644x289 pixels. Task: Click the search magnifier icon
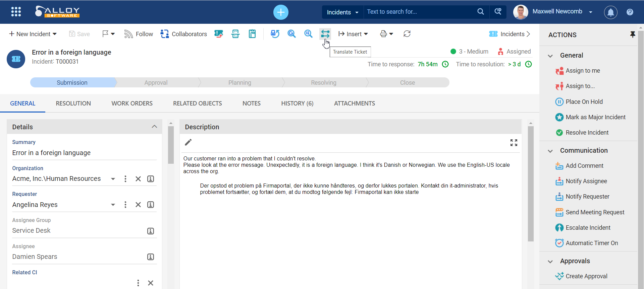480,12
